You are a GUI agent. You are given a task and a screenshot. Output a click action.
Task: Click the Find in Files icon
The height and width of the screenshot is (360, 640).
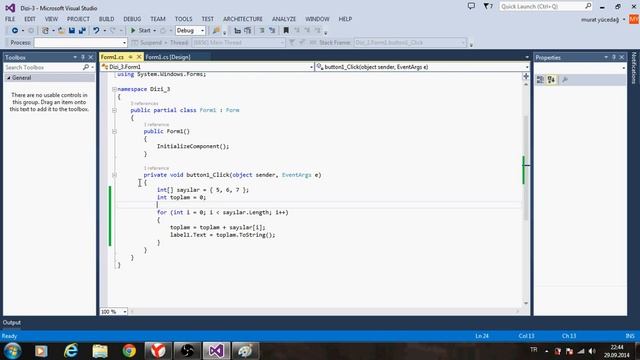click(x=216, y=31)
